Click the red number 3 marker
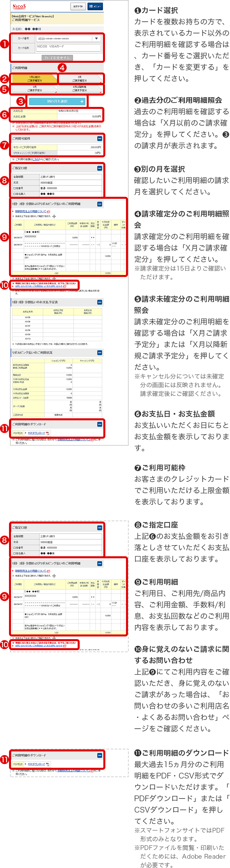Screen dimensions: 230x868 pyautogui.click(x=21, y=101)
